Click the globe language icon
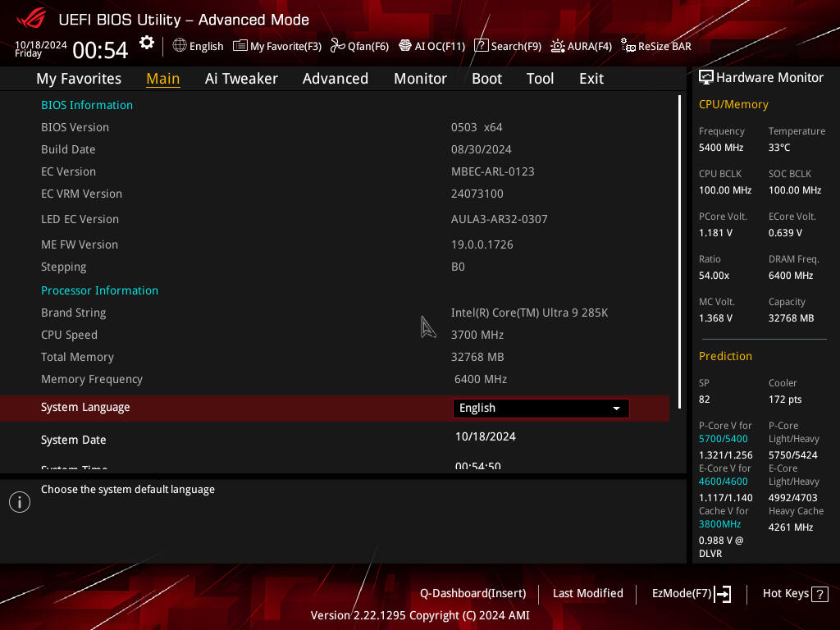This screenshot has width=840, height=630. 180,46
